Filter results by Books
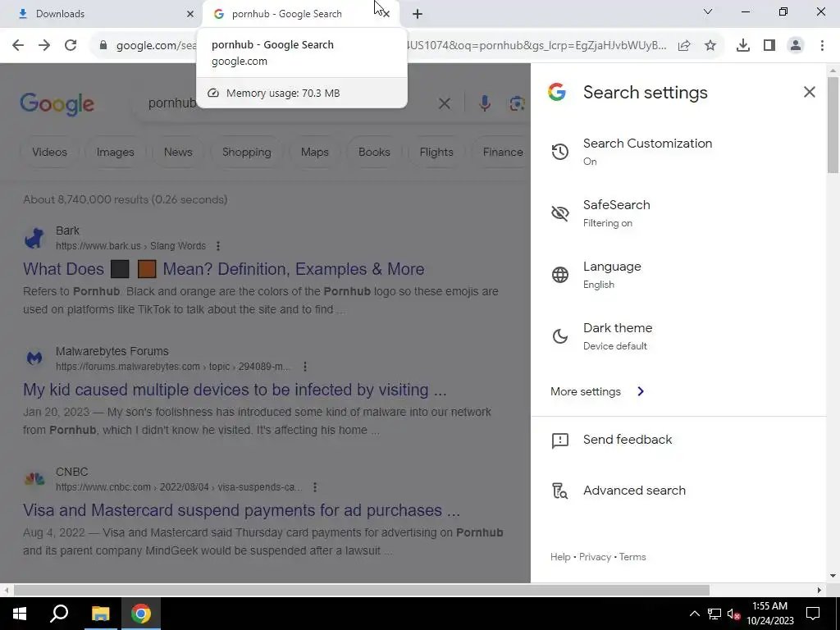This screenshot has height=630, width=840. (374, 152)
